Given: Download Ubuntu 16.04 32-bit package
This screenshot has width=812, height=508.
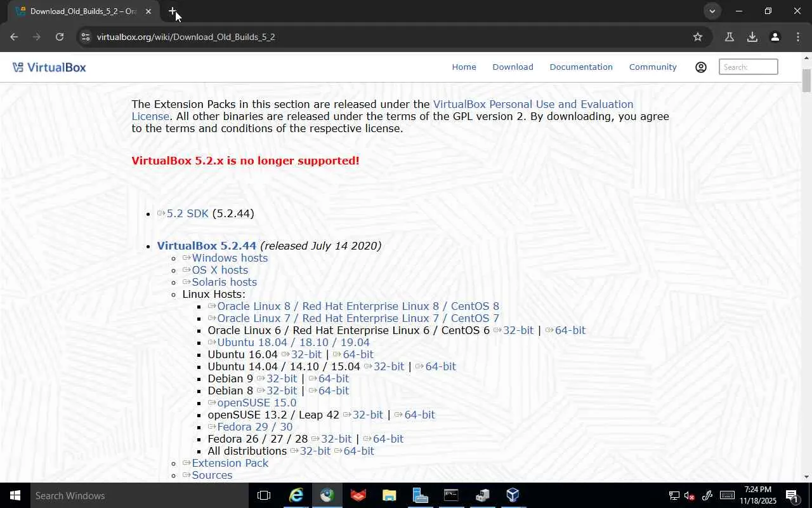Looking at the screenshot, I should tap(301, 354).
